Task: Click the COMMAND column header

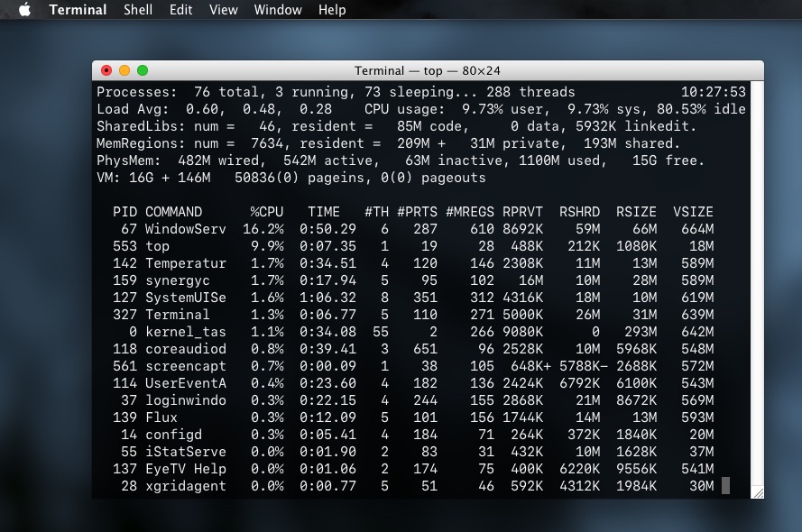Action: [173, 212]
